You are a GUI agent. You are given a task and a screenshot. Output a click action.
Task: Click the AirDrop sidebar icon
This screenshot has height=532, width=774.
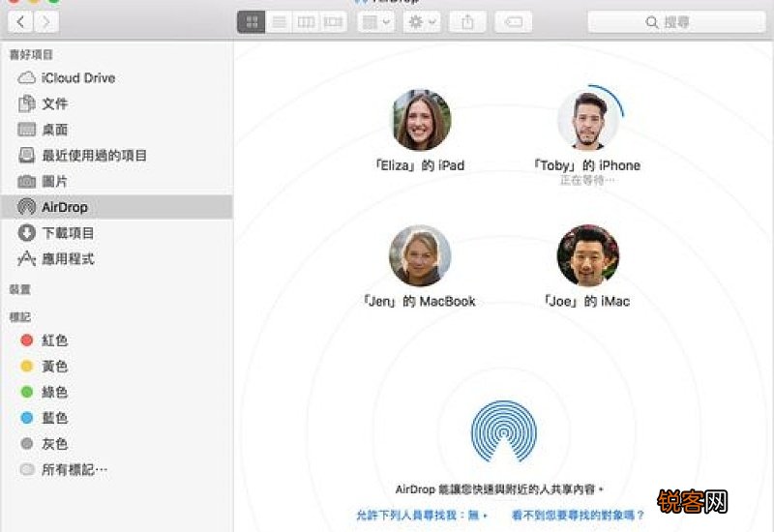(27, 207)
